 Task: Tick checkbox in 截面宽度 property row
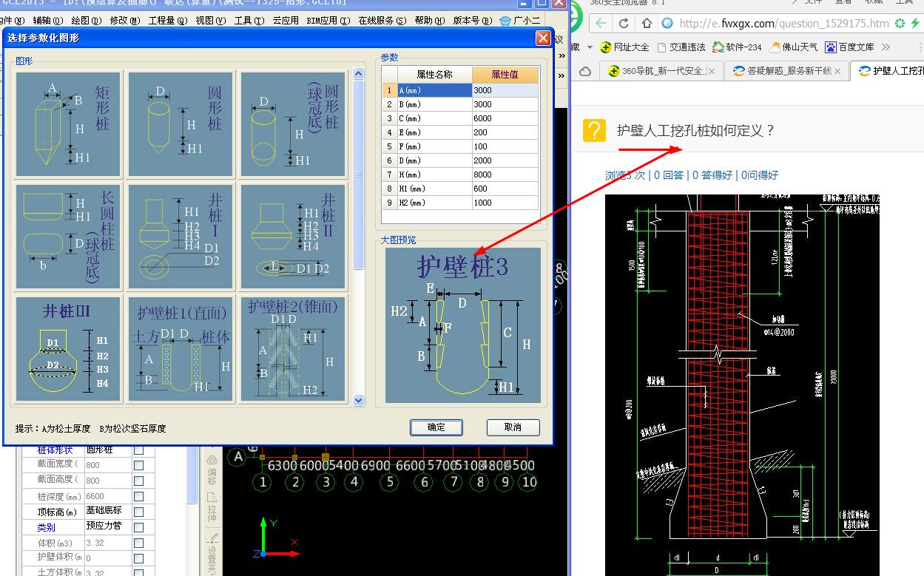[138, 465]
